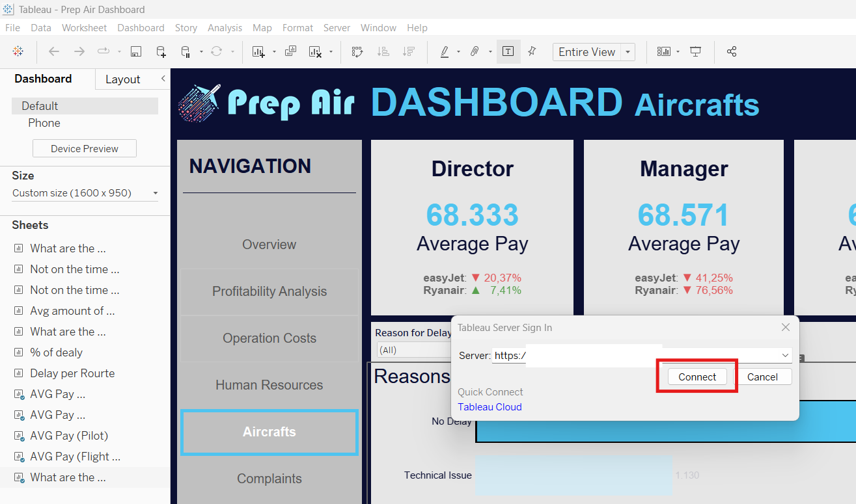Open the Worksheet menu
The width and height of the screenshot is (856, 504).
85,28
